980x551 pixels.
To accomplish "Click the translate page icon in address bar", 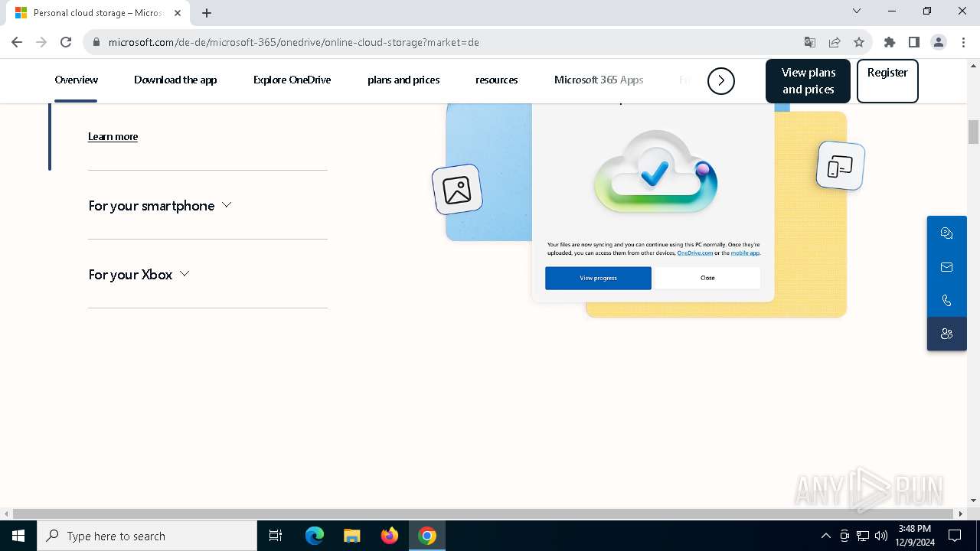I will 809,42.
